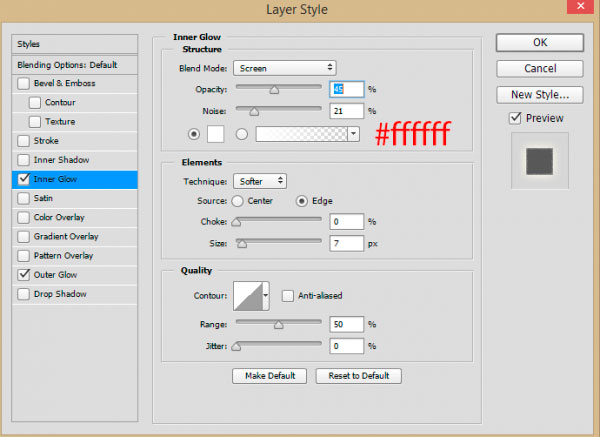Click the Jitter slider handle

pos(236,347)
